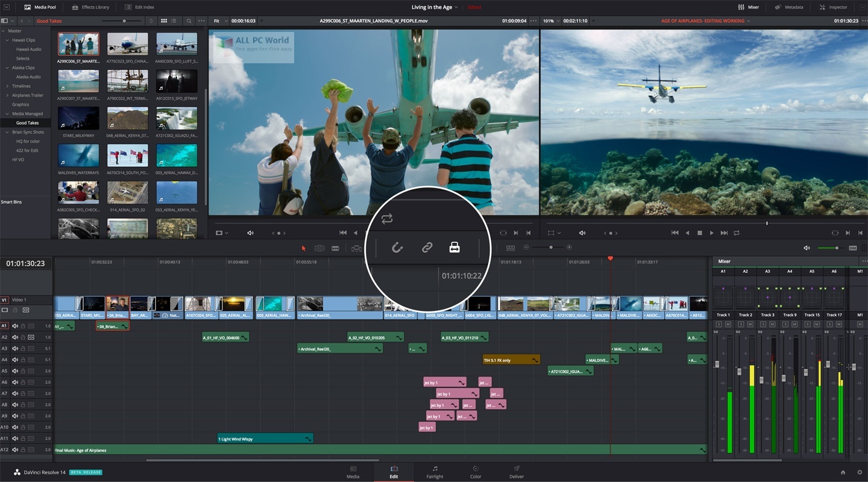Expand the Airplanes Trailer bin

pyautogui.click(x=8, y=95)
